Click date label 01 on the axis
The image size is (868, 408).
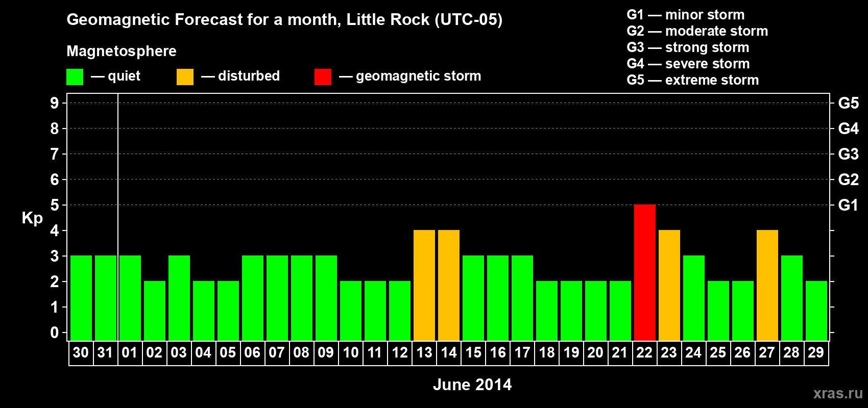coord(130,353)
